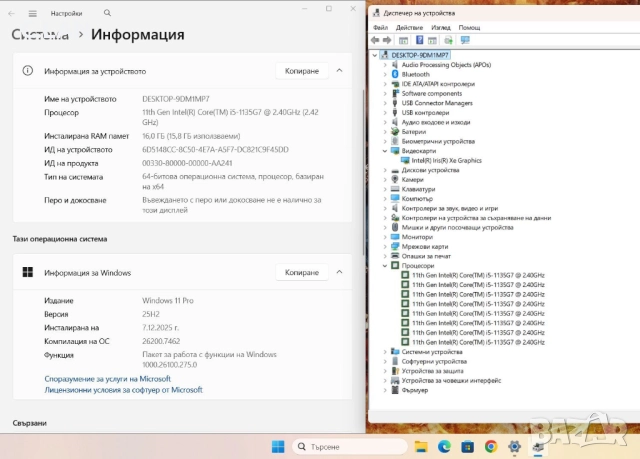Image resolution: width=640 pixels, height=459 pixels.
Task: Click the Scan for hardware changes monitor icon
Action: coord(465,40)
